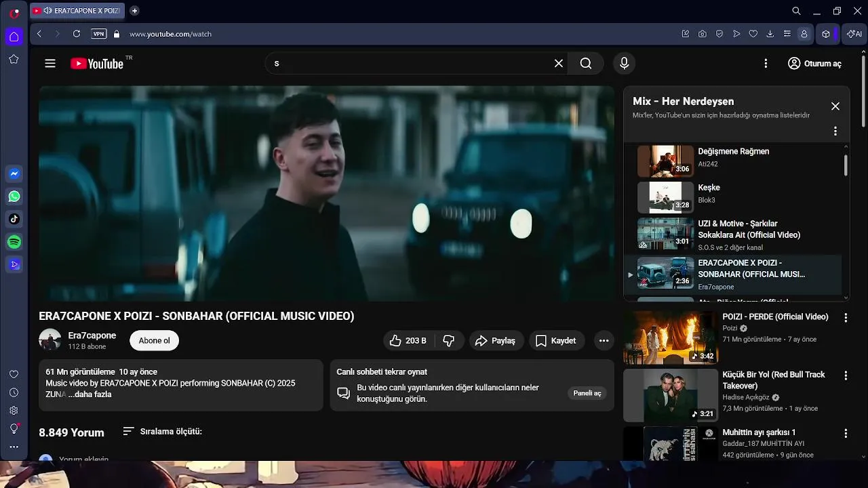Viewport: 868px width, 488px height.
Task: Add page to bookmarks heart icon
Action: click(753, 34)
